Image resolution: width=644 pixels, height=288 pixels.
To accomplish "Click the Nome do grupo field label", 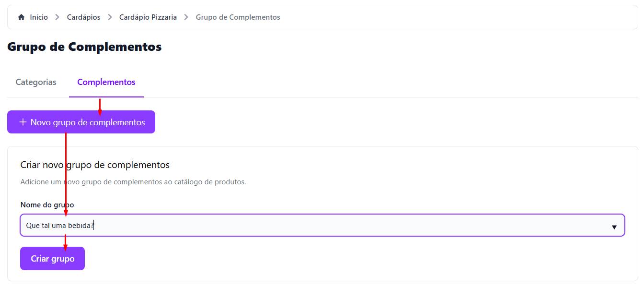I will [47, 205].
